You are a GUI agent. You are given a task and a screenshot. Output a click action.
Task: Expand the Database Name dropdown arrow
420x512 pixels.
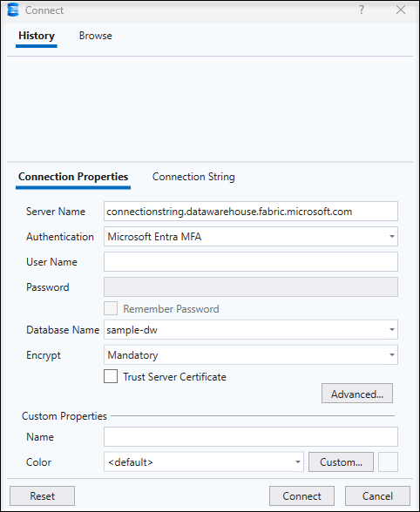coord(392,329)
